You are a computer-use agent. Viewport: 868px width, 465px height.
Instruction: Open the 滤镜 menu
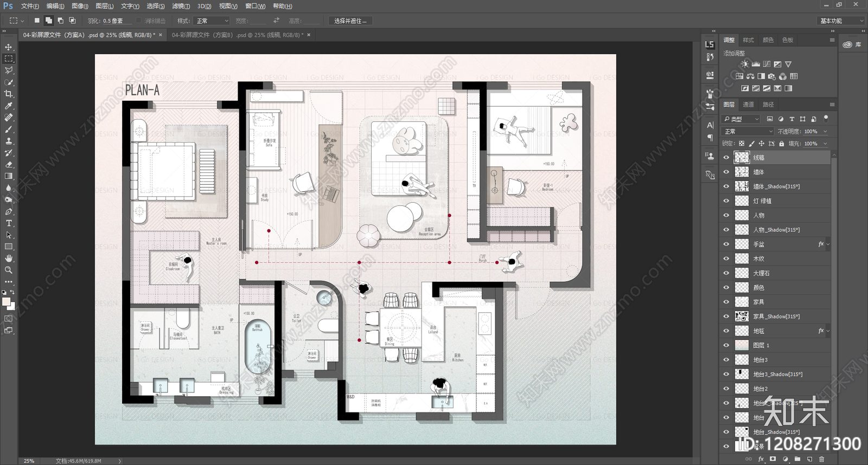coord(181,6)
